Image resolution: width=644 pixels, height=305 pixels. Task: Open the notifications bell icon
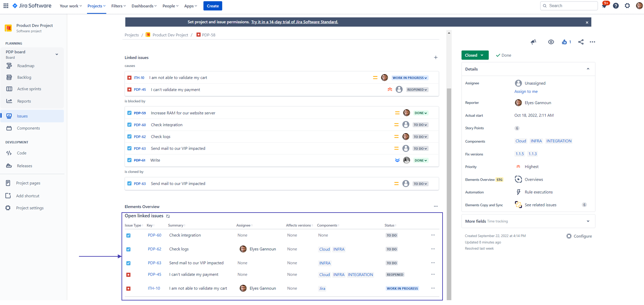(604, 6)
